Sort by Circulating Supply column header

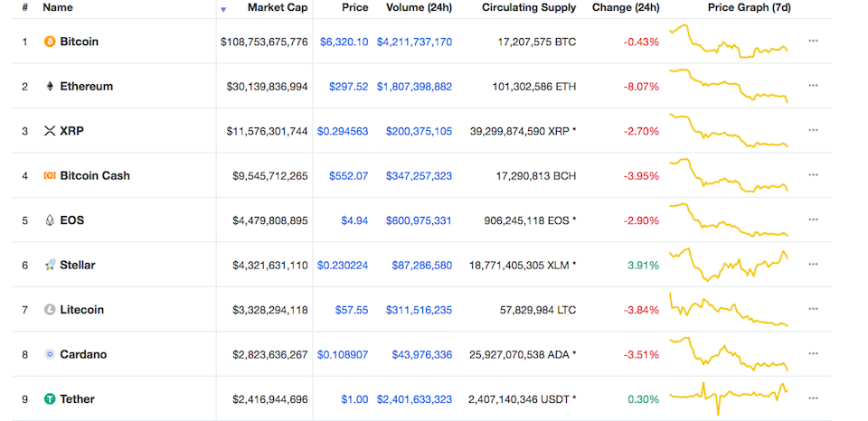click(x=529, y=8)
